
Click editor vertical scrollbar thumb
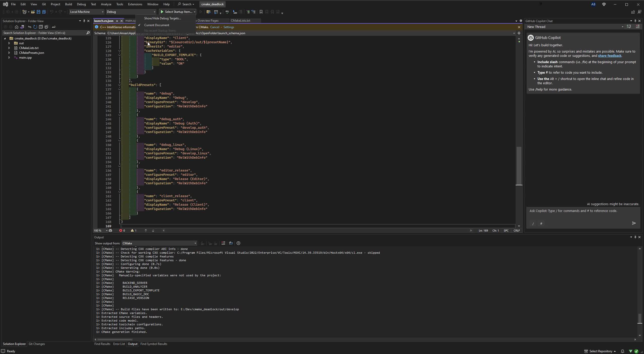(x=519, y=166)
